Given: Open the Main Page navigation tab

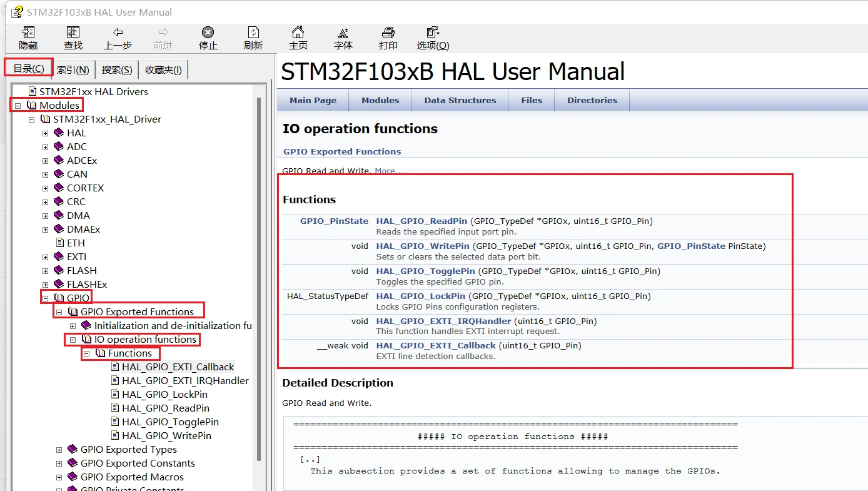Looking at the screenshot, I should pyautogui.click(x=313, y=100).
